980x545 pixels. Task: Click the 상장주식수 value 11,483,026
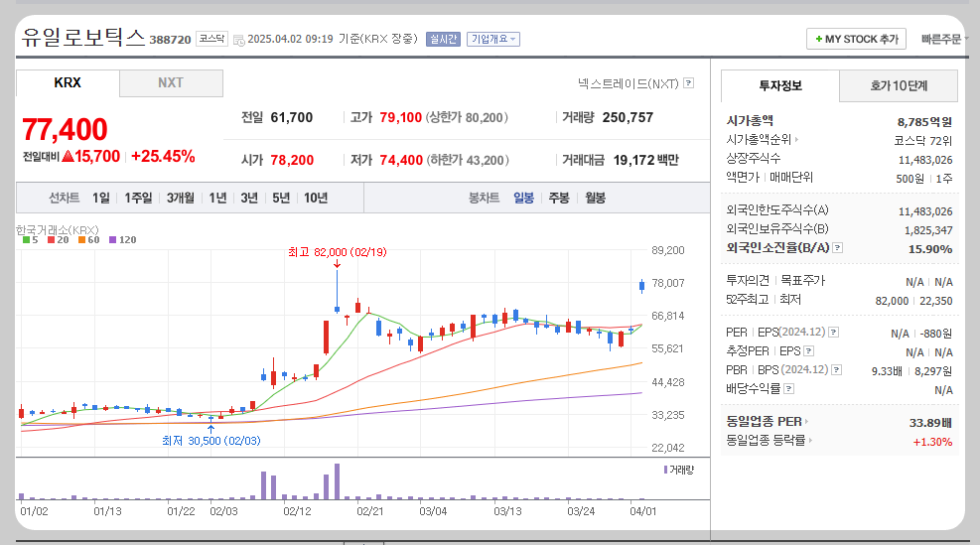click(x=925, y=160)
